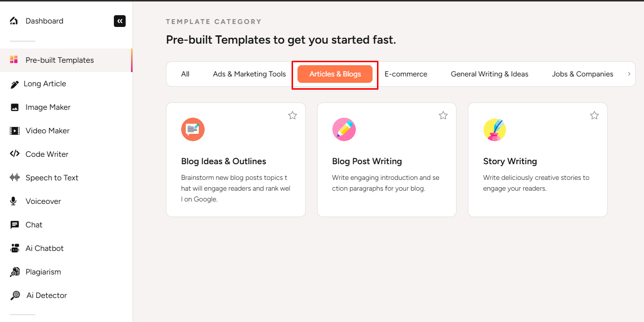Open the Jobs & Companies category tab
Screen dimensions: 644x322
582,74
